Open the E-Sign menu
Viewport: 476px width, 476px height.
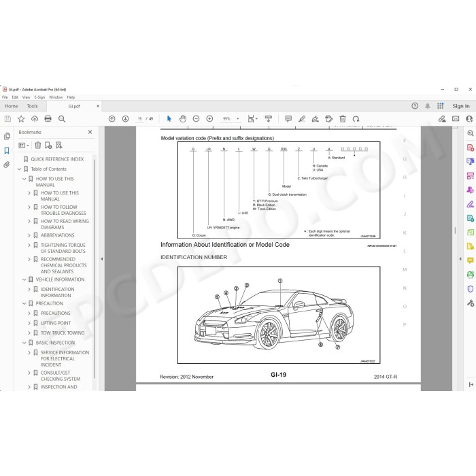39,97
